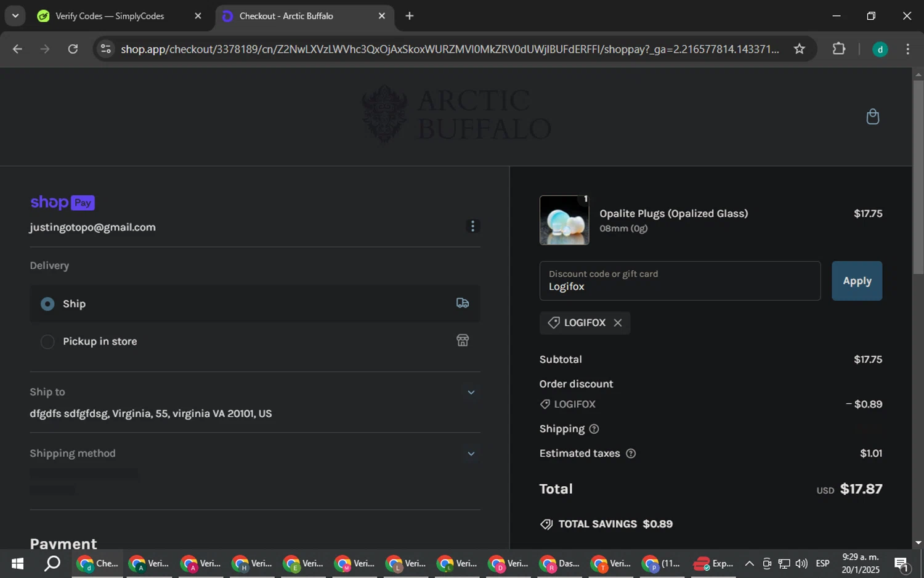This screenshot has width=924, height=578.
Task: Show hidden system tray icons
Action: point(749,563)
